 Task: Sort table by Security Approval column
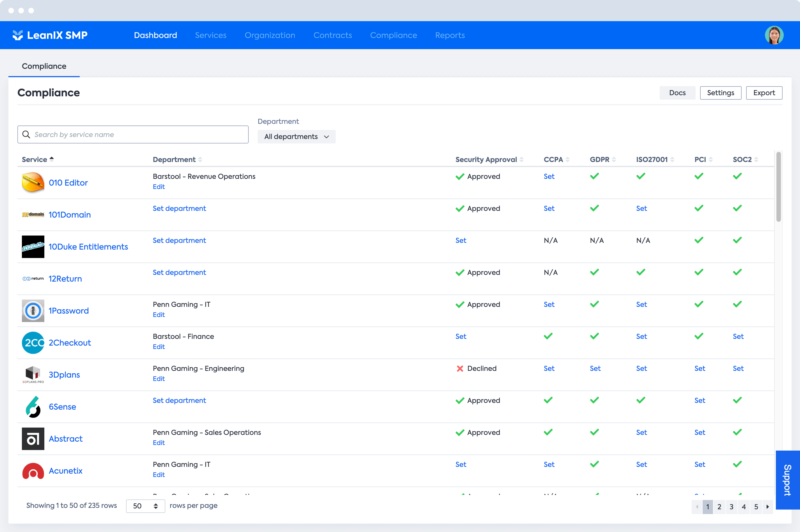[489, 159]
